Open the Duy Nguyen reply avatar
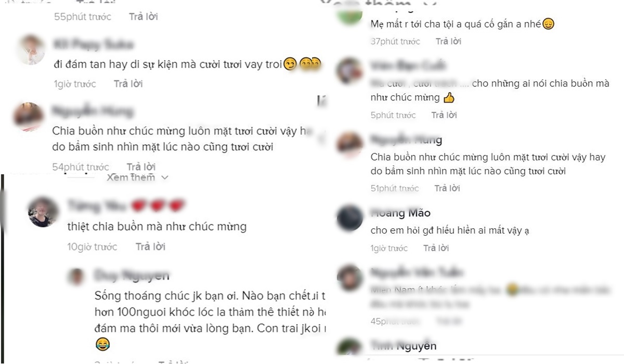Image resolution: width=624 pixels, height=364 pixels. (x=76, y=276)
